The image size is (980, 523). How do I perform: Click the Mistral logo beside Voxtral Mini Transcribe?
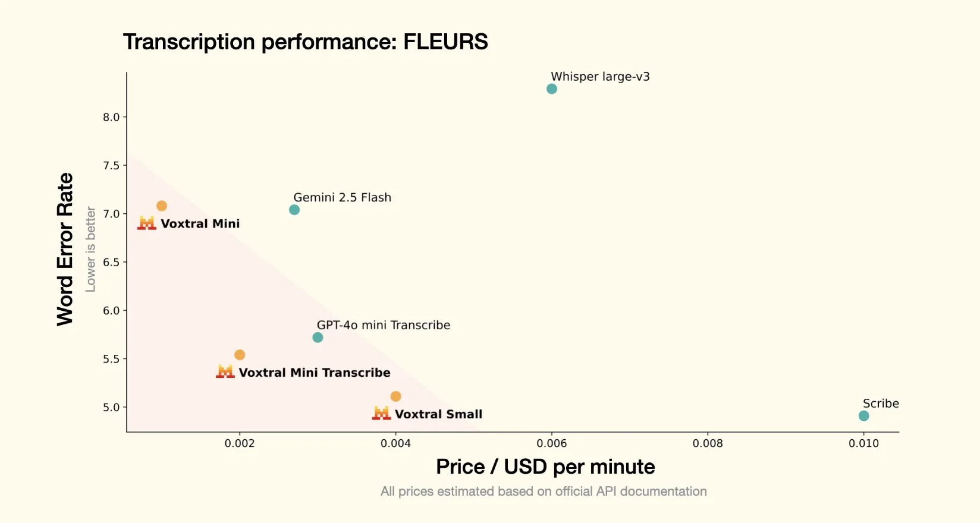pyautogui.click(x=225, y=372)
